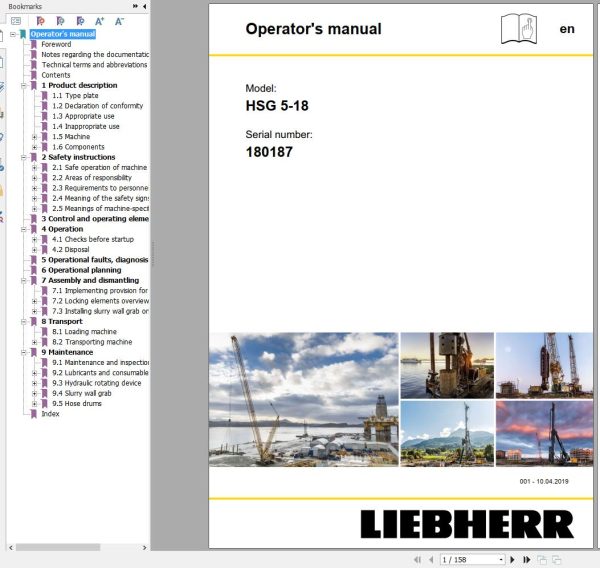
Task: Click the Contents bookmark icon
Action: click(34, 75)
